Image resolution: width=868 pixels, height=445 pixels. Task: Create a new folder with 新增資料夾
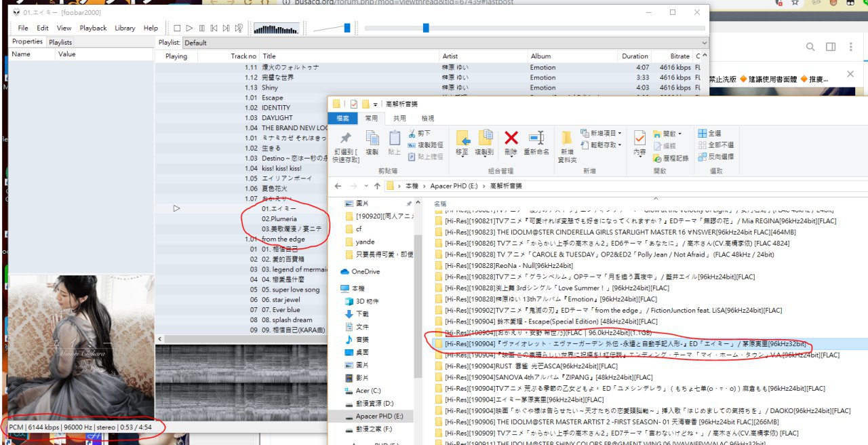[x=567, y=147]
